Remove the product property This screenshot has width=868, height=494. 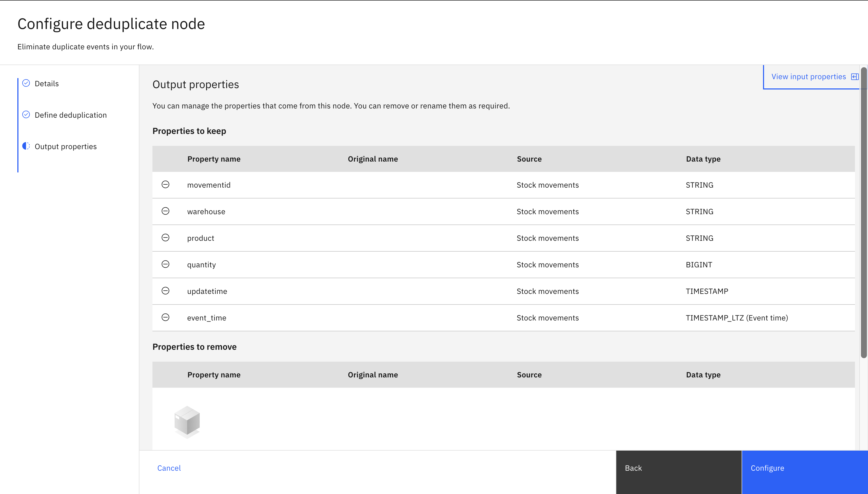point(165,238)
